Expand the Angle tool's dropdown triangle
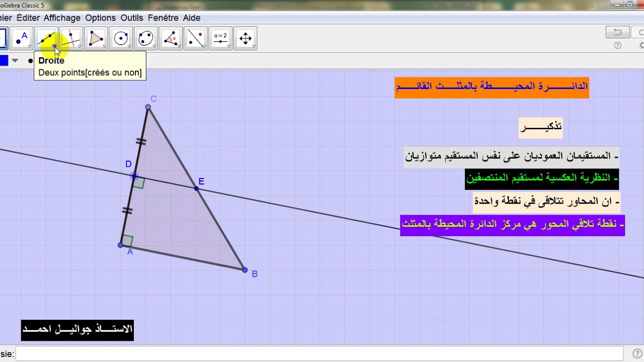644x362 pixels. click(x=179, y=47)
